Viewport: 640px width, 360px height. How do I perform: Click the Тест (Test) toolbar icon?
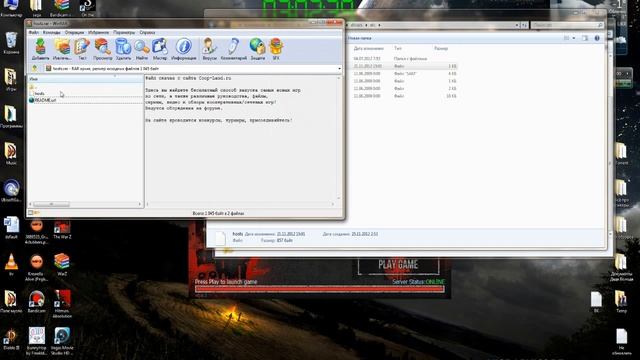(82, 49)
